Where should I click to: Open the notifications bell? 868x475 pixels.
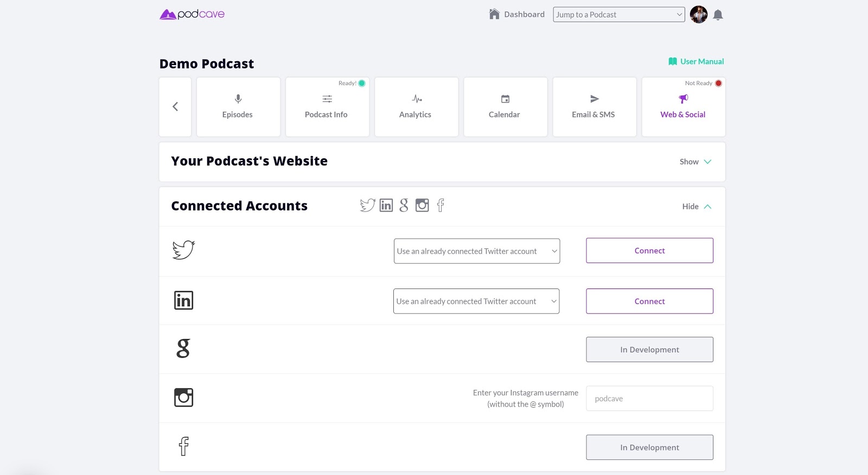click(x=718, y=15)
